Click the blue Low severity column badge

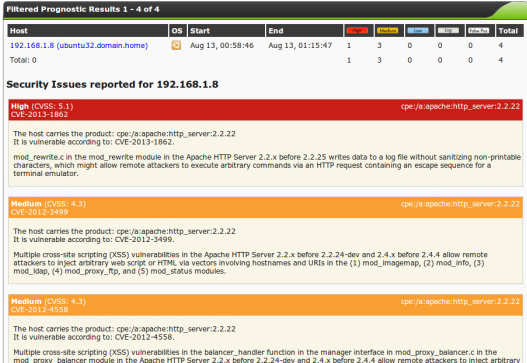[x=418, y=31]
